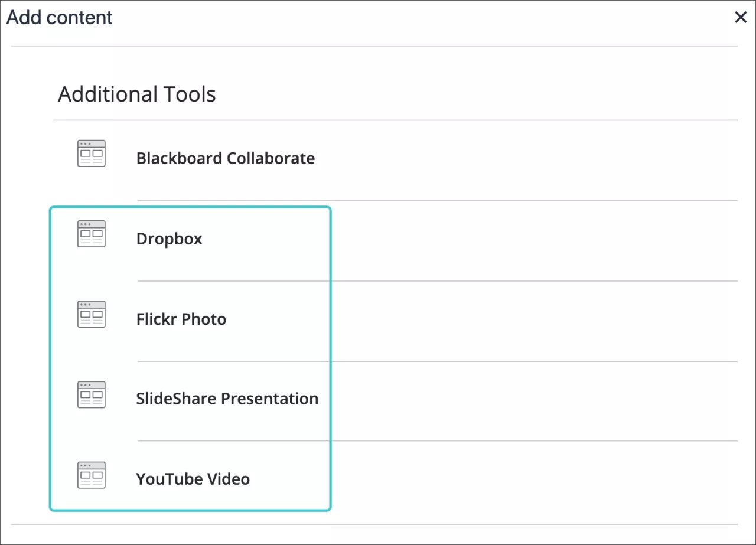This screenshot has height=545, width=756.
Task: Open Blackboard Collaborate
Action: [226, 158]
